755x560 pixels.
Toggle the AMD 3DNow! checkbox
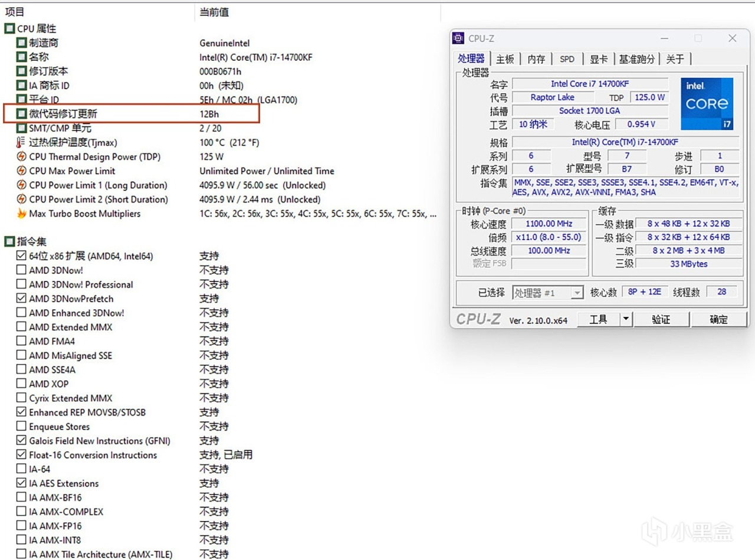21,270
